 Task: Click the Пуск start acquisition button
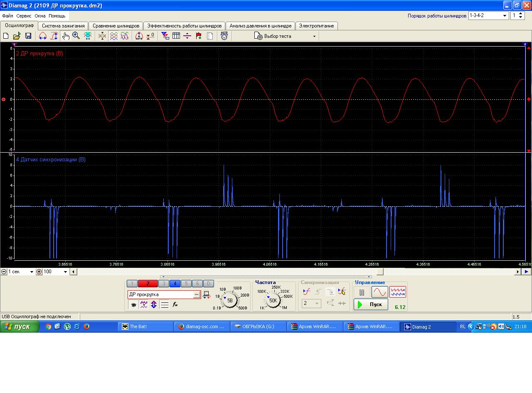tap(371, 304)
